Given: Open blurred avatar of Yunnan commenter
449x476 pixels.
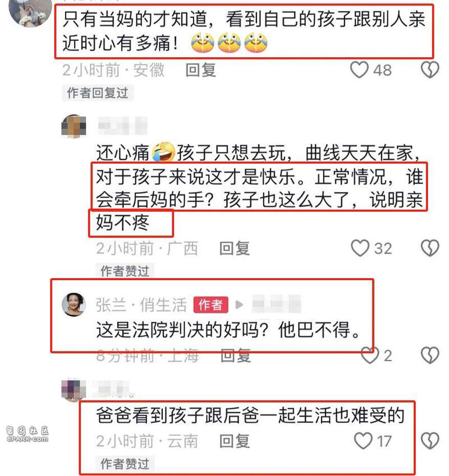Looking at the screenshot, I should pos(74,390).
